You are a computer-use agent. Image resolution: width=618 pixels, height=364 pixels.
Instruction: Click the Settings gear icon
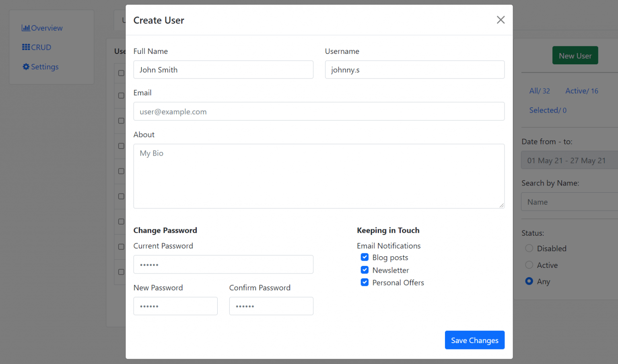pyautogui.click(x=26, y=67)
